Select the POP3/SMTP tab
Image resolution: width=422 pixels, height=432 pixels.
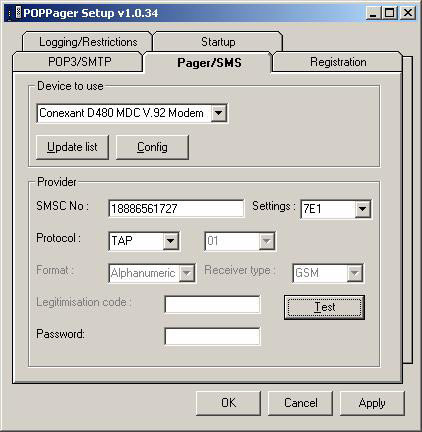coord(79,62)
